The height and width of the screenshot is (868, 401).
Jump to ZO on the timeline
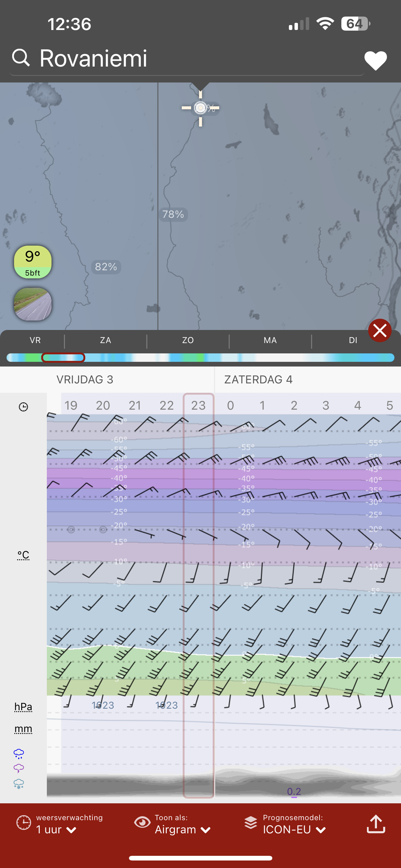click(x=188, y=340)
